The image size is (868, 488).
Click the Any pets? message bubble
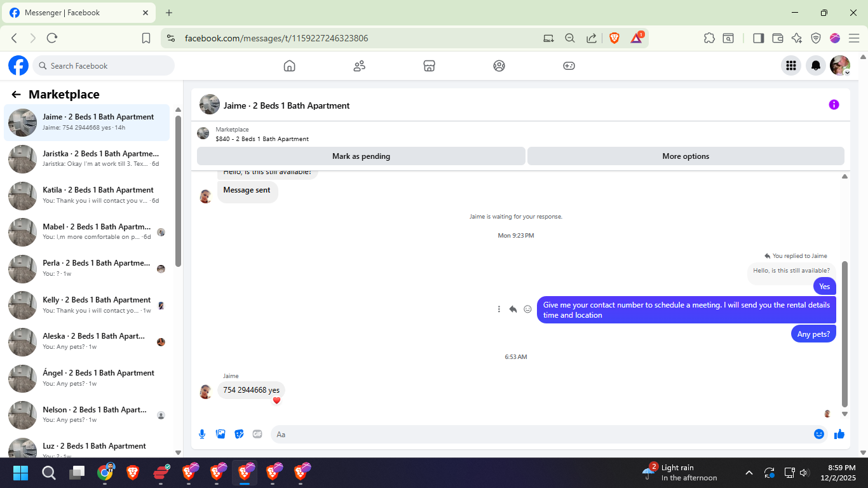[x=813, y=334]
